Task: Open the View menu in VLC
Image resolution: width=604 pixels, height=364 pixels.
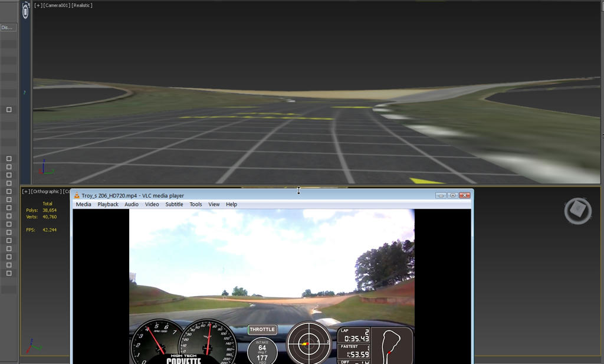Action: (x=214, y=205)
